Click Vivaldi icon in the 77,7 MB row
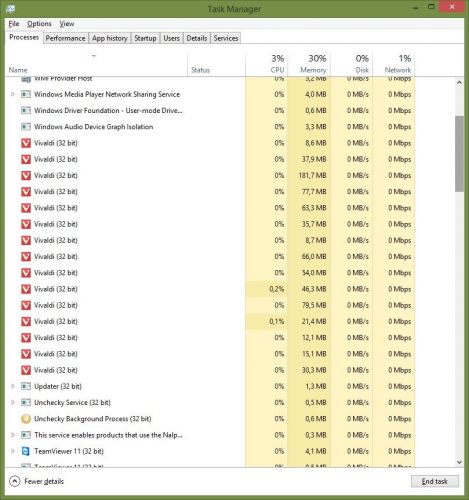The height and width of the screenshot is (500, 469). 26,192
